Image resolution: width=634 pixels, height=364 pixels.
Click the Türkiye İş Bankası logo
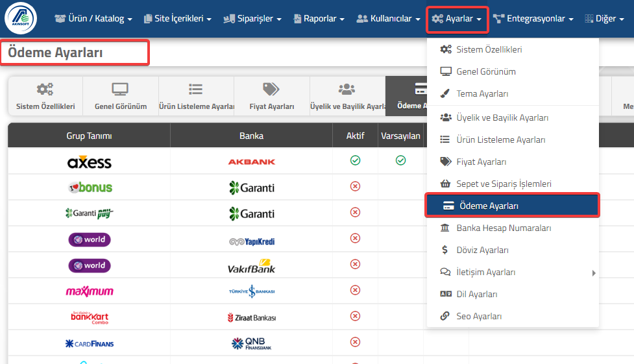[x=252, y=291]
